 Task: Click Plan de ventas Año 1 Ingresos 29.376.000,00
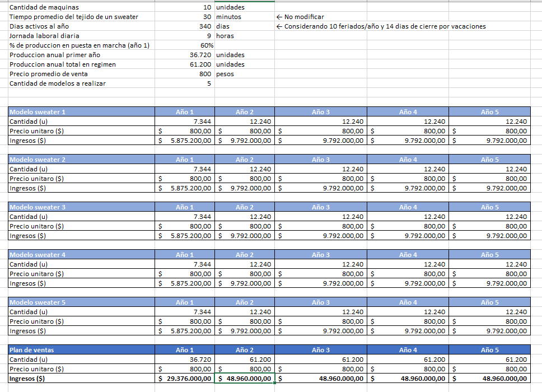(x=185, y=379)
